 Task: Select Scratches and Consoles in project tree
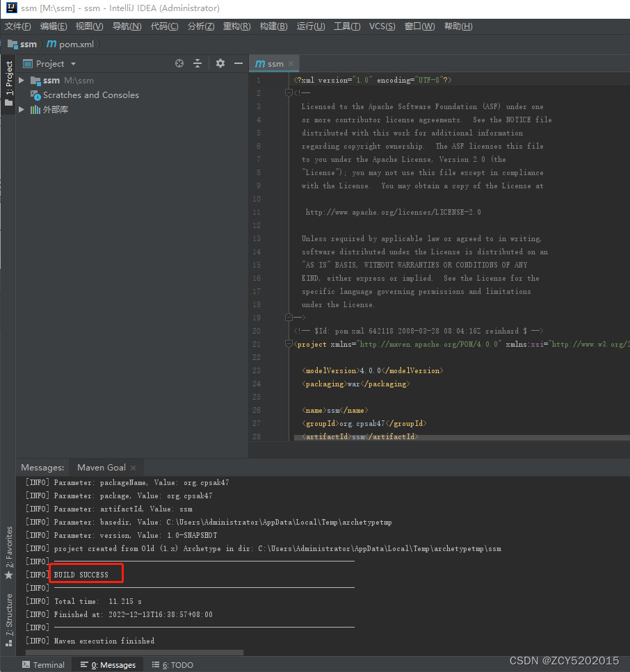(x=91, y=95)
